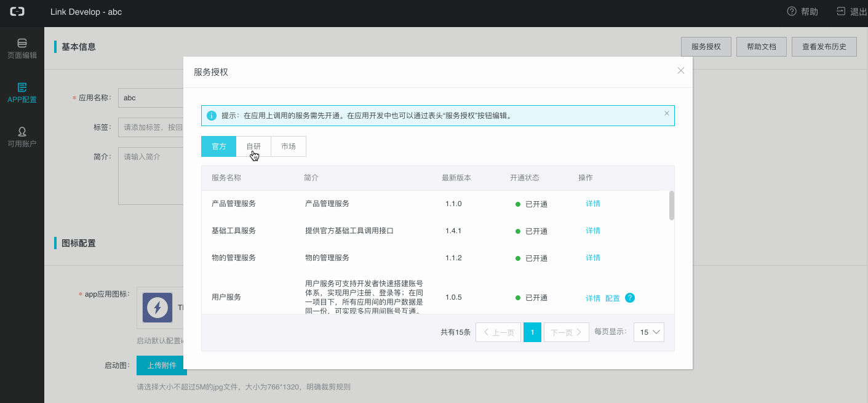Click version 1.0.5 cell
Image resolution: width=868 pixels, height=403 pixels.
[453, 297]
